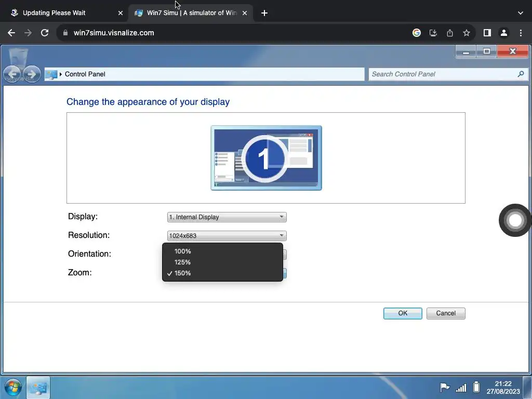
Task: Click the monitor 1 display thumbnail
Action: coord(266,158)
